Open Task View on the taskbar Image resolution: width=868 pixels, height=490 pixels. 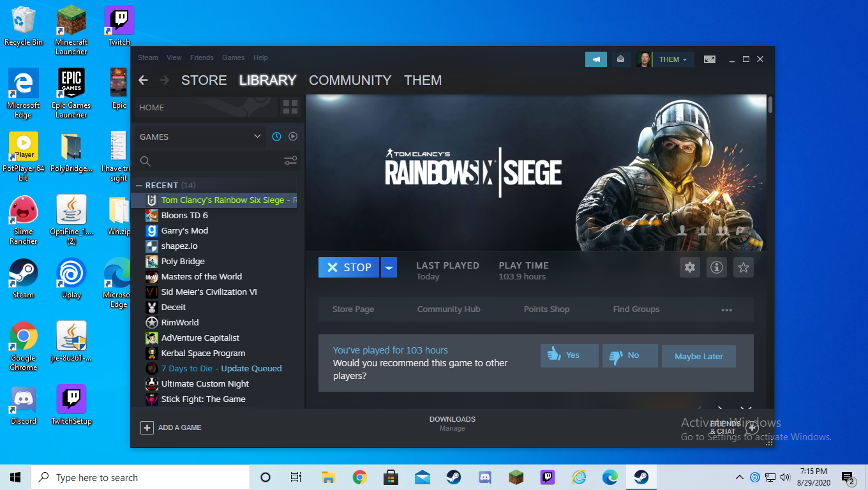pyautogui.click(x=296, y=477)
